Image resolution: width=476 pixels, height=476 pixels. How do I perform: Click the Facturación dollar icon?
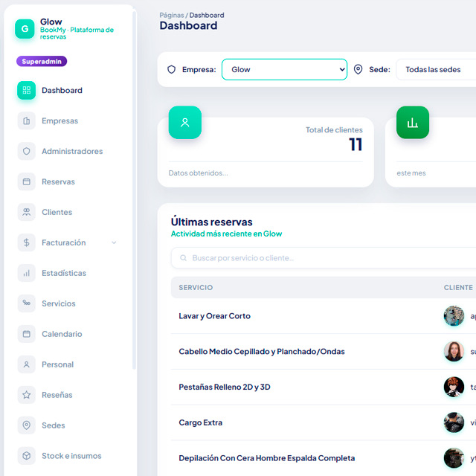(x=27, y=242)
